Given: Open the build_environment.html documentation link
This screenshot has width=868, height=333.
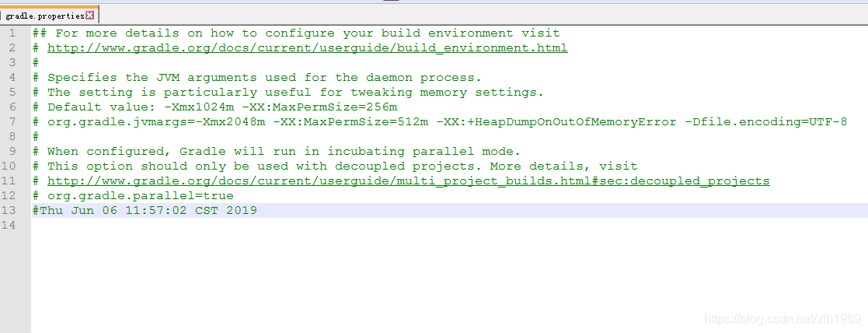Looking at the screenshot, I should [x=307, y=47].
